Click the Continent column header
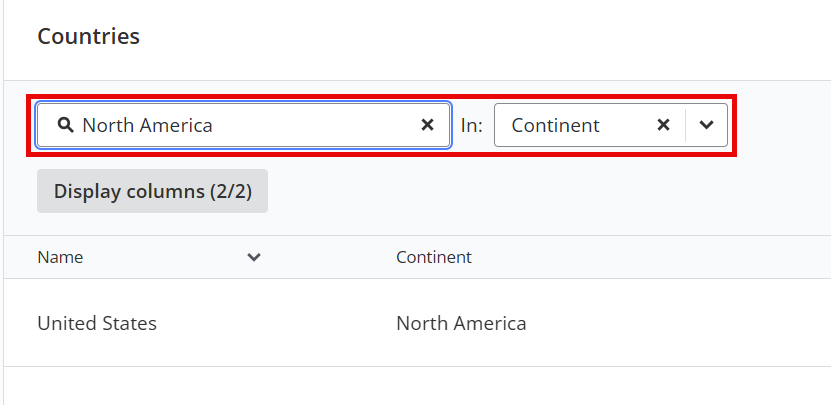The width and height of the screenshot is (831, 405). tap(434, 257)
